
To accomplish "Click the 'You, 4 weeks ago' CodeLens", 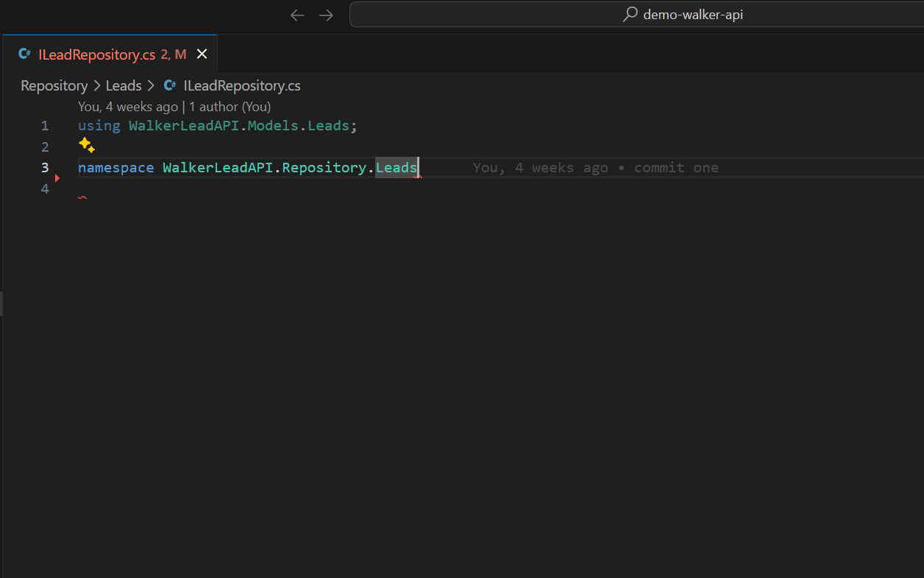I will click(x=128, y=107).
